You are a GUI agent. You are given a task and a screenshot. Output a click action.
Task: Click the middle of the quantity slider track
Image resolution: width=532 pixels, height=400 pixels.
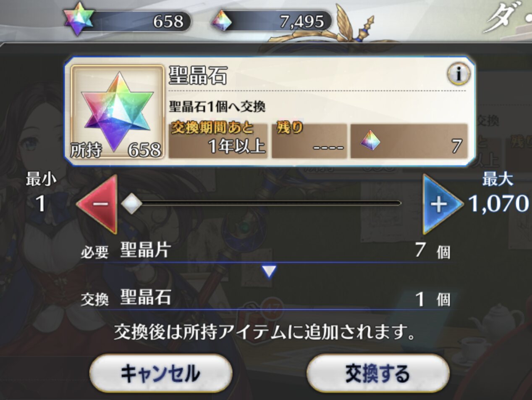[x=265, y=204]
